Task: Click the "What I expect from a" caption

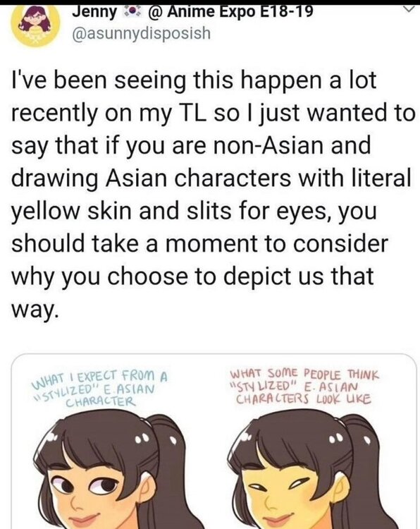Action: [100, 380]
